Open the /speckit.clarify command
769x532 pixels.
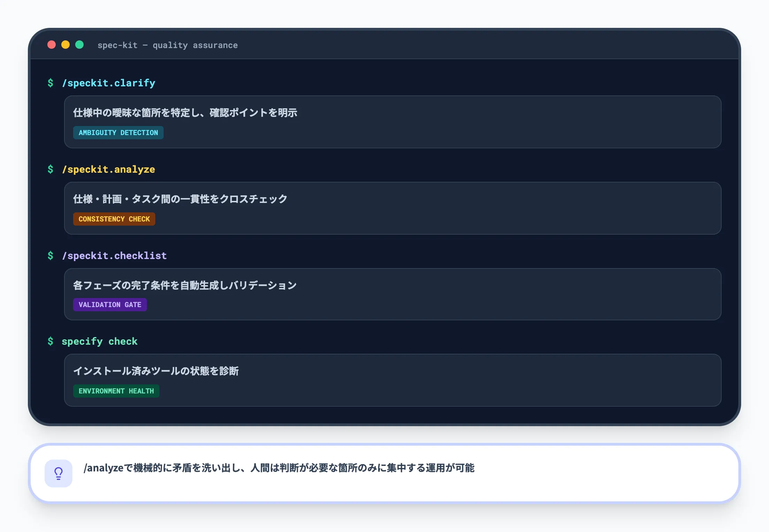point(109,83)
